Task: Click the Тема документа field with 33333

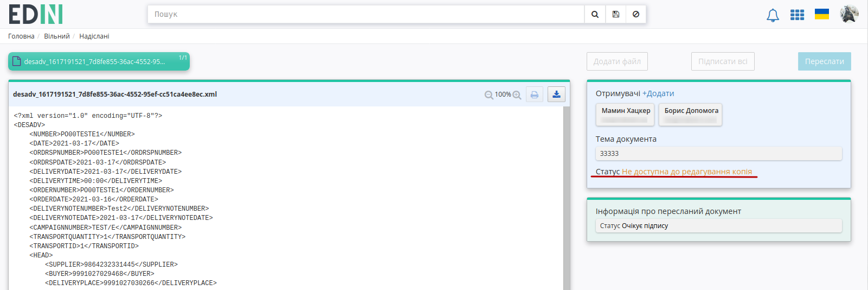Action: [718, 154]
